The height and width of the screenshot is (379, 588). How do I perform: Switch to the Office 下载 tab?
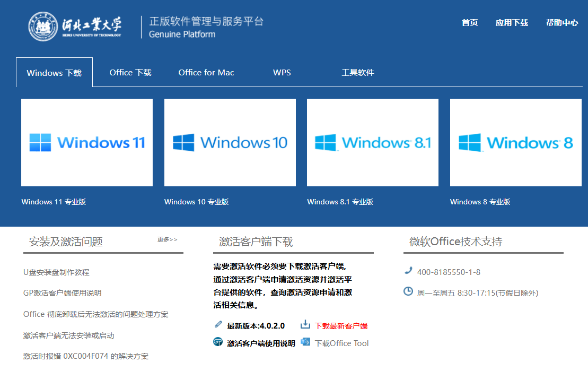pos(130,72)
